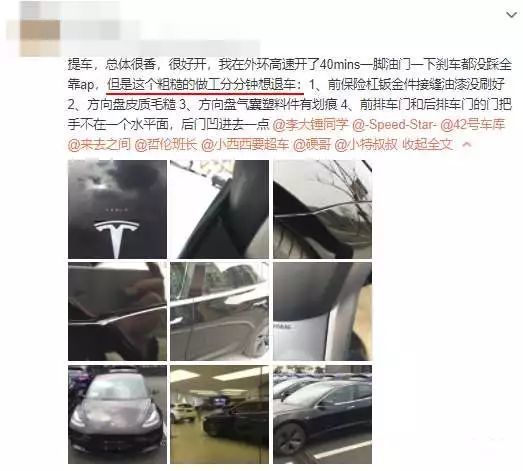Image resolution: width=523 pixels, height=471 pixels.
Task: Open mention @哲伦班长
Action: click(x=166, y=144)
